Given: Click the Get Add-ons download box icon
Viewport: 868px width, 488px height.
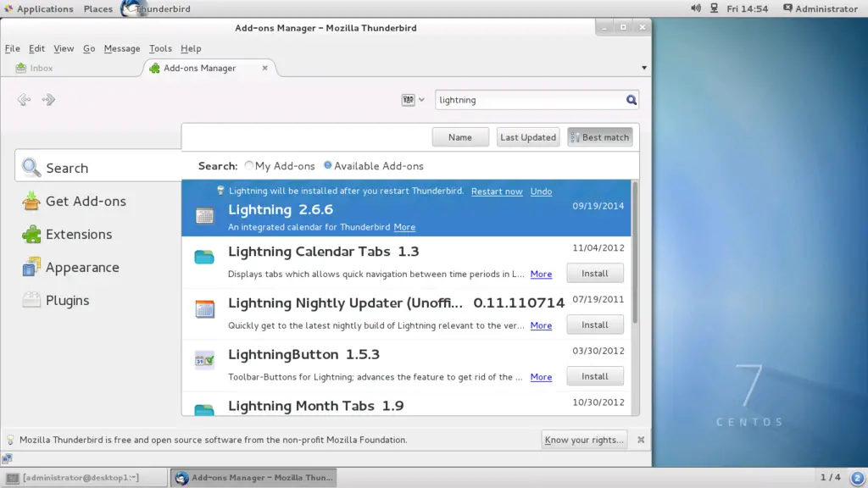Looking at the screenshot, I should [31, 201].
